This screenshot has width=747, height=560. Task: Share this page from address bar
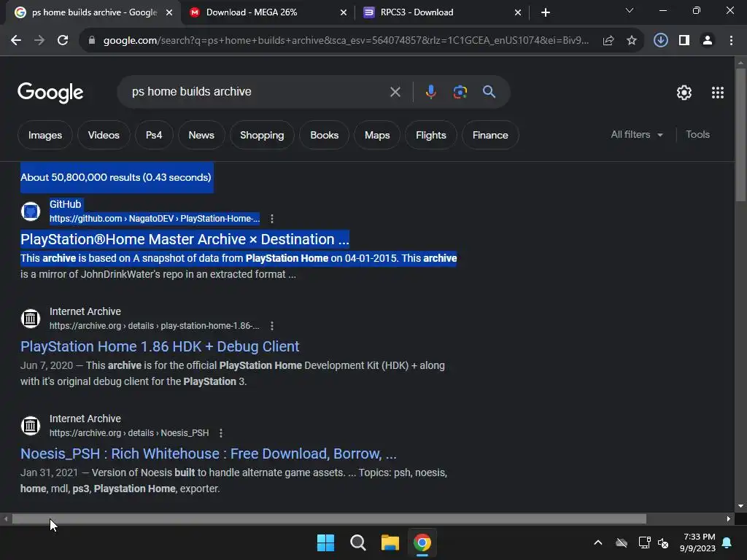coord(608,41)
